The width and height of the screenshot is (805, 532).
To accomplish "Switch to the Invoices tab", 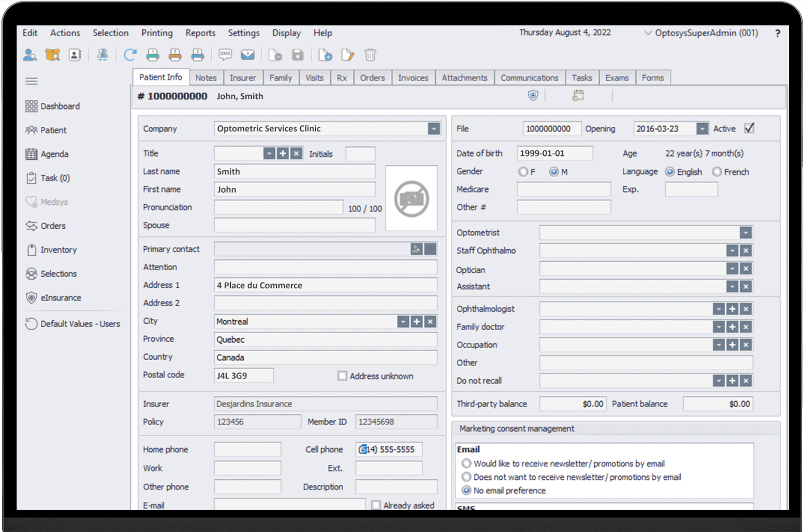I will point(413,78).
